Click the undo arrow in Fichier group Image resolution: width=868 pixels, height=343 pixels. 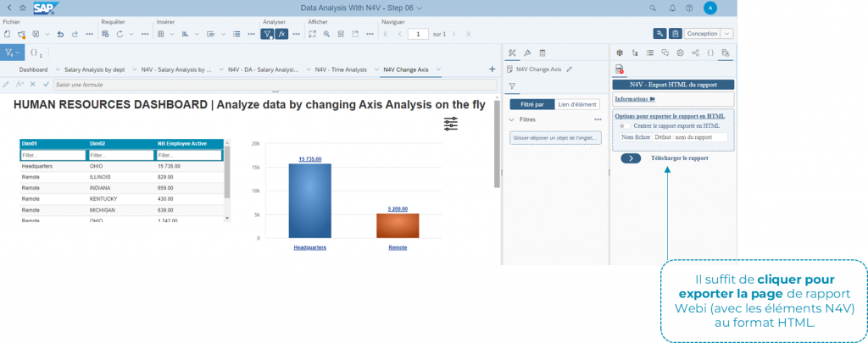(x=60, y=35)
